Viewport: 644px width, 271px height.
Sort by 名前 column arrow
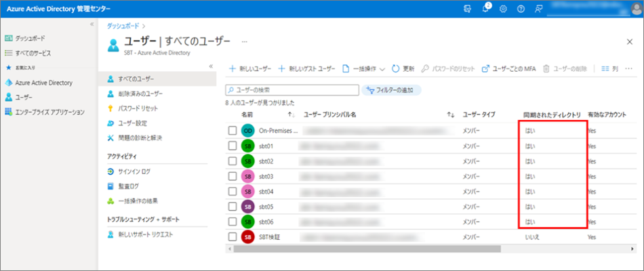pyautogui.click(x=291, y=115)
